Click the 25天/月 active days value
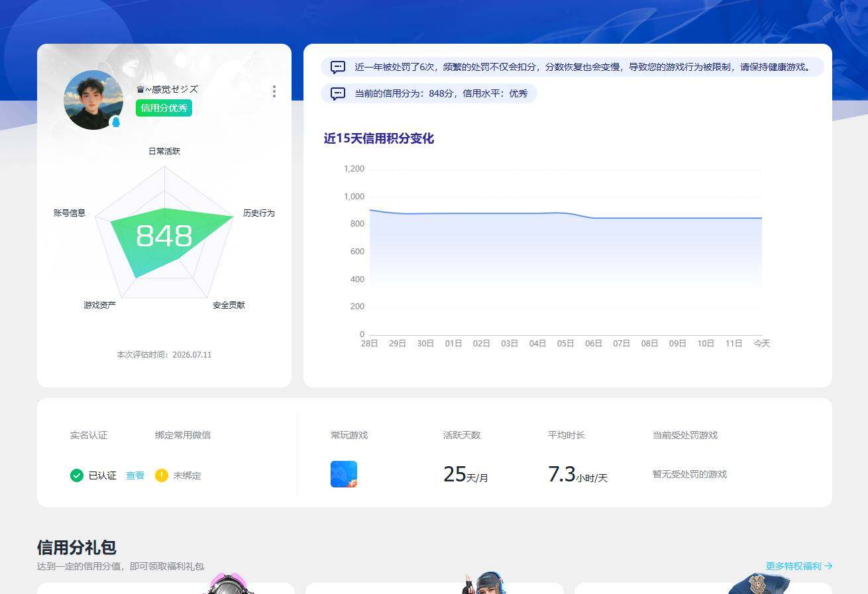This screenshot has width=868, height=594. click(x=466, y=474)
